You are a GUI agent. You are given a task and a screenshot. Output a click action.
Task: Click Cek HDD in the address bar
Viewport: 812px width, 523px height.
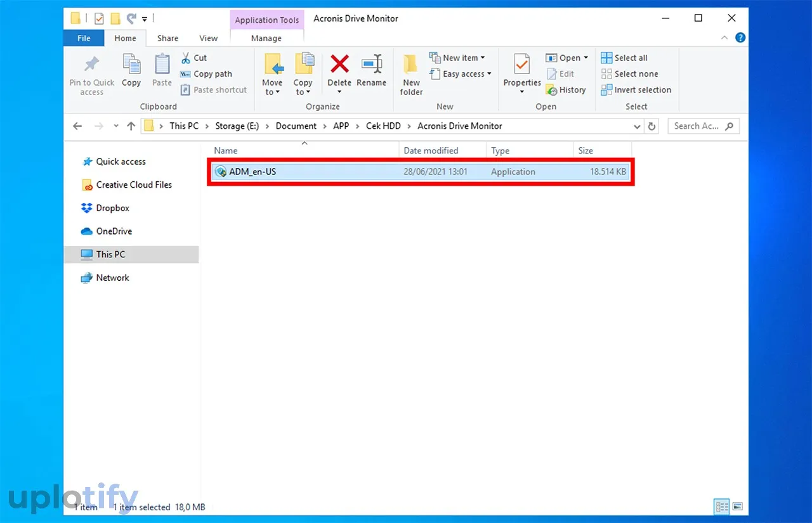click(383, 126)
